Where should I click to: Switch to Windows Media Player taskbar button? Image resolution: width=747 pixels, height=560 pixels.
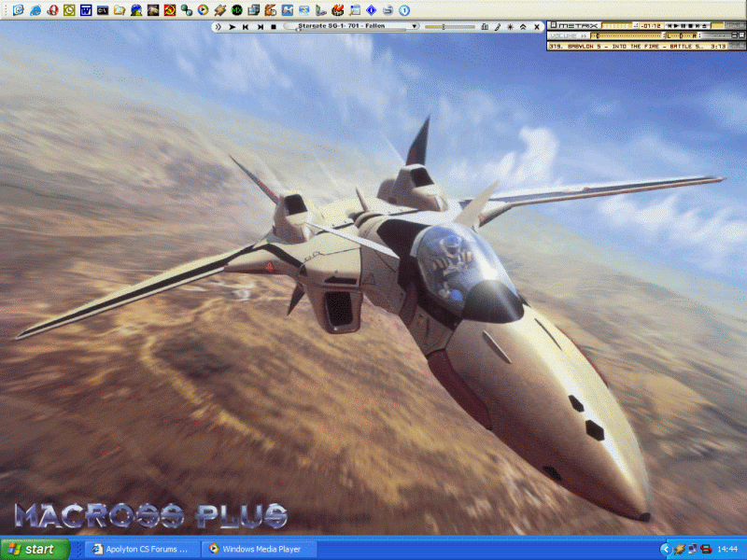259,549
